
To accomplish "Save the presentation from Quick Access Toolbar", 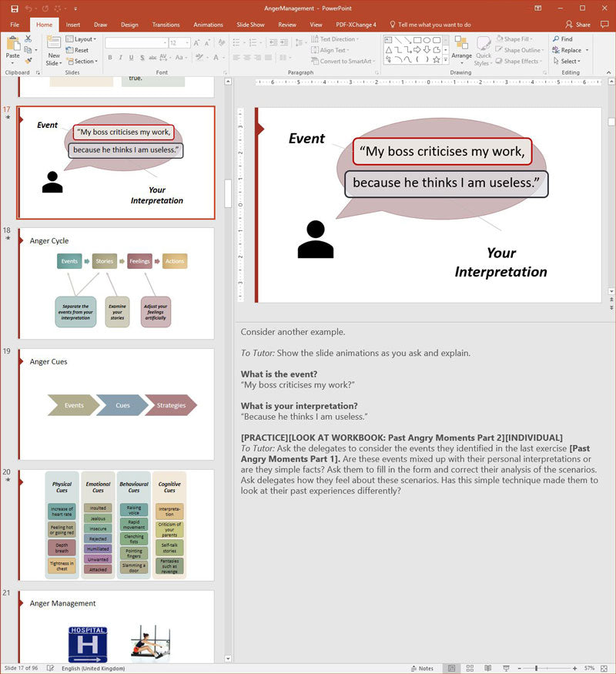I will point(15,8).
